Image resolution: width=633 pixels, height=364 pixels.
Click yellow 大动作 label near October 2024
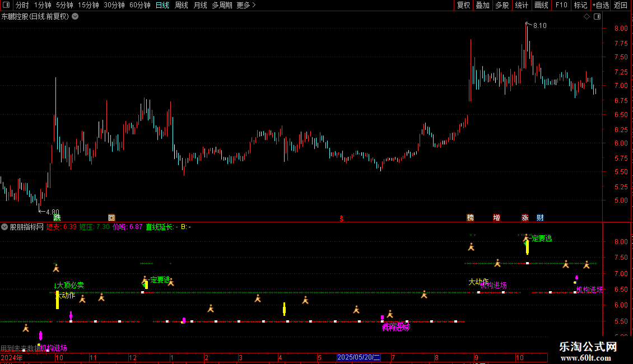tap(65, 295)
